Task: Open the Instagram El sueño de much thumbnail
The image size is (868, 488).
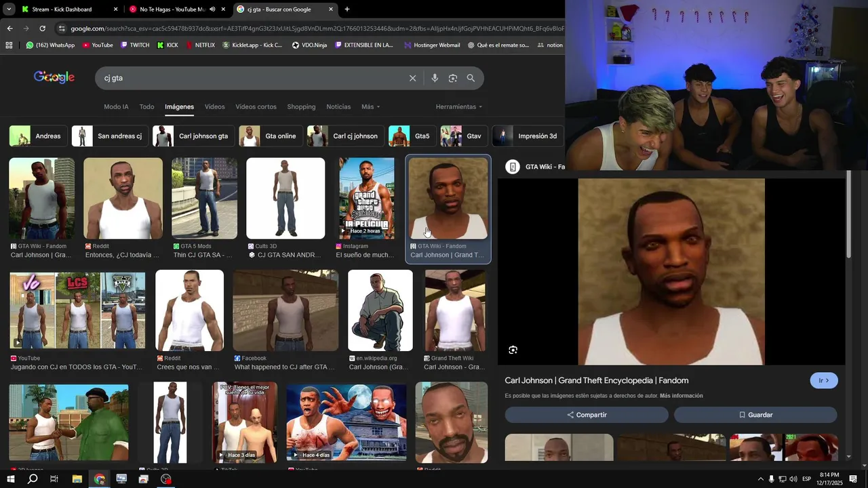Action: click(x=367, y=199)
